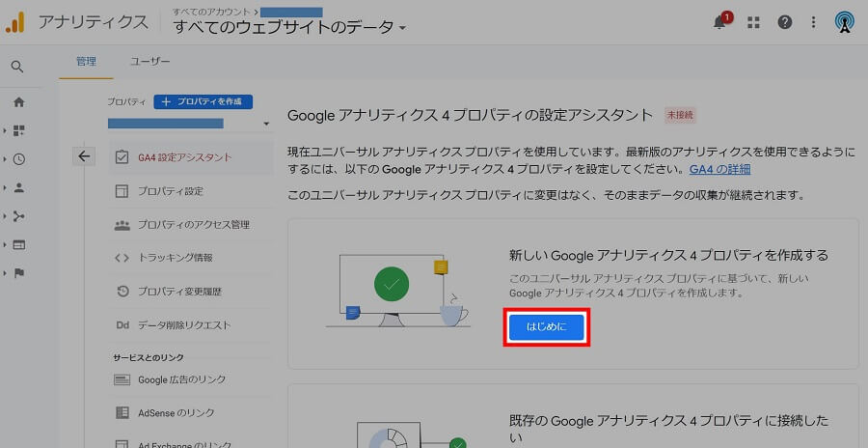Open the vertical three-dot menu
Viewport: 868px width, 448px height.
813,22
